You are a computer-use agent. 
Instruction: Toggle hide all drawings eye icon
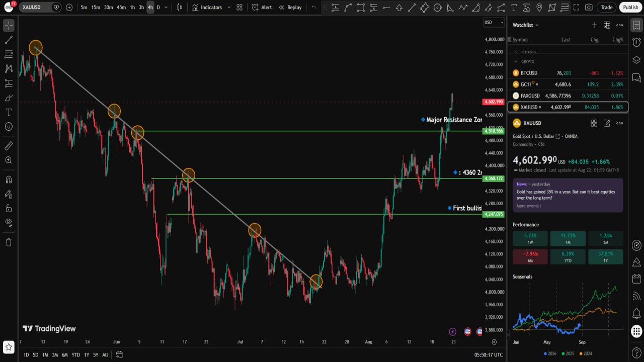(9, 223)
